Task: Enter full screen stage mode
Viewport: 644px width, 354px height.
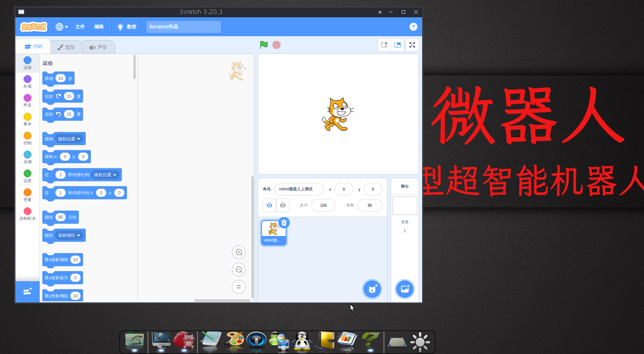Action: 412,45
